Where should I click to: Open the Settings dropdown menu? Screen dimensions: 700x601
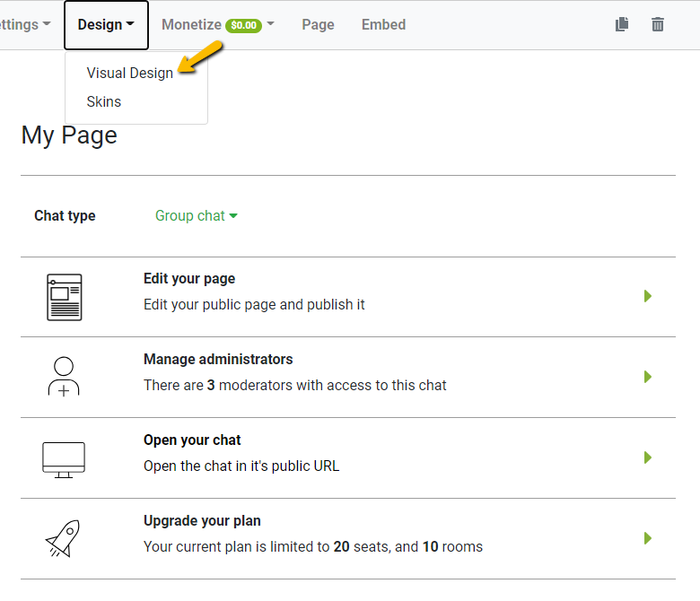(x=24, y=25)
